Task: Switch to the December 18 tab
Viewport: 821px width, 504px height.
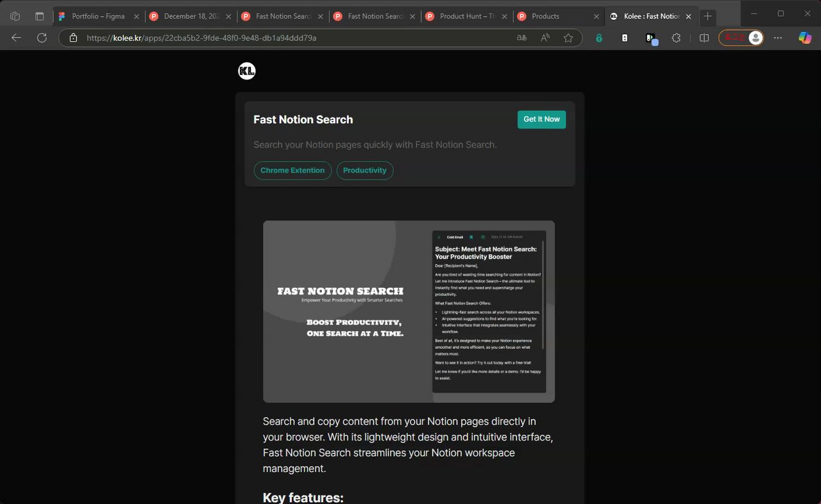Action: [x=190, y=16]
